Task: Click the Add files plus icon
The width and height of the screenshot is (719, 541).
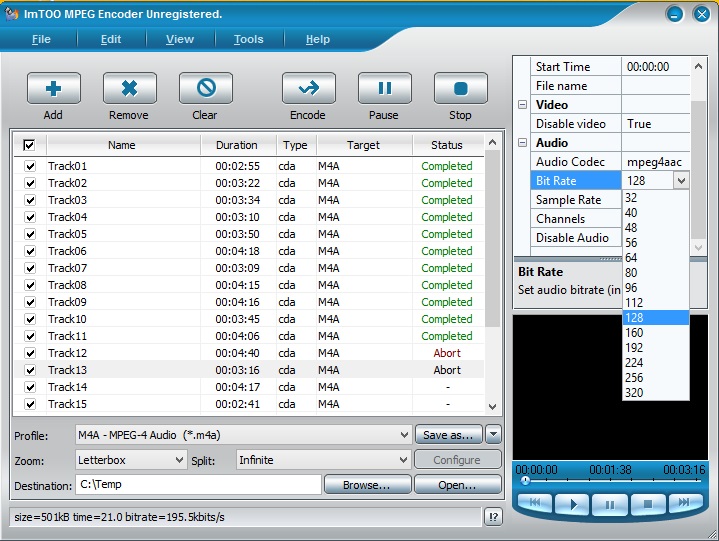Action: 54,88
